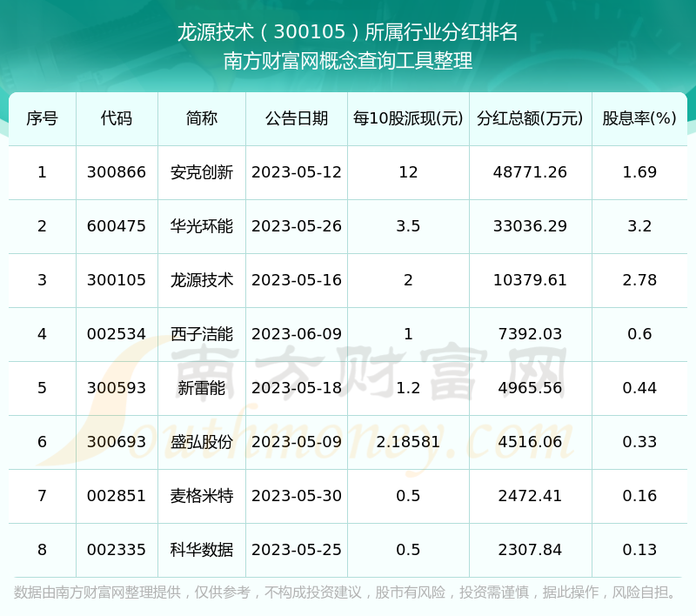This screenshot has width=696, height=616.
Task: Select stock code 002534
Action: (x=117, y=334)
